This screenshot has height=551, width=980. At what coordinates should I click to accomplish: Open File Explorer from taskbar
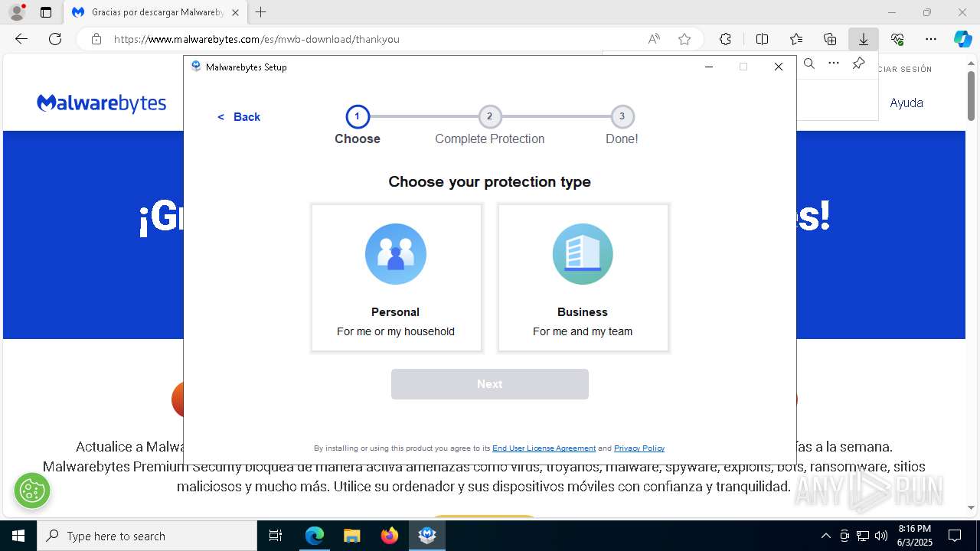pyautogui.click(x=351, y=536)
